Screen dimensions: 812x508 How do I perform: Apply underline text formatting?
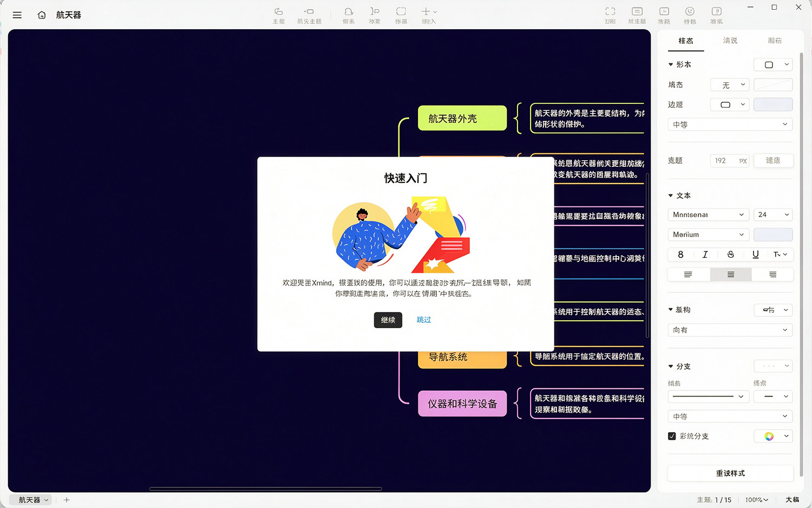click(x=755, y=255)
